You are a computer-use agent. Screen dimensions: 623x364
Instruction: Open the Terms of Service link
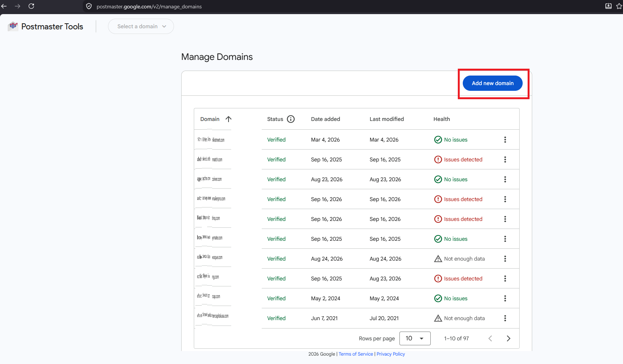(356, 354)
